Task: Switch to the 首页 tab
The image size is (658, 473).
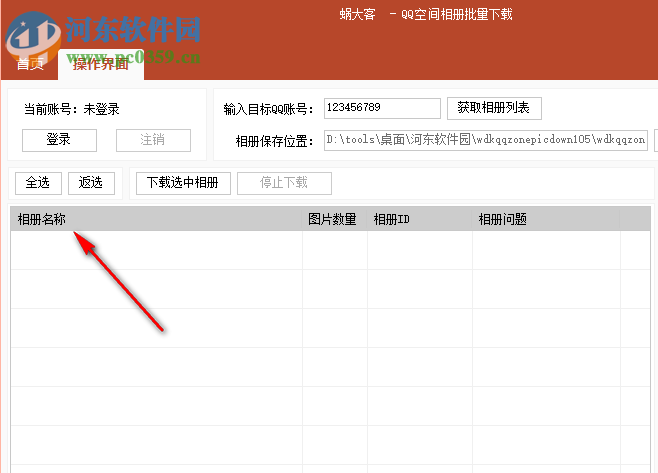Action: [x=30, y=64]
